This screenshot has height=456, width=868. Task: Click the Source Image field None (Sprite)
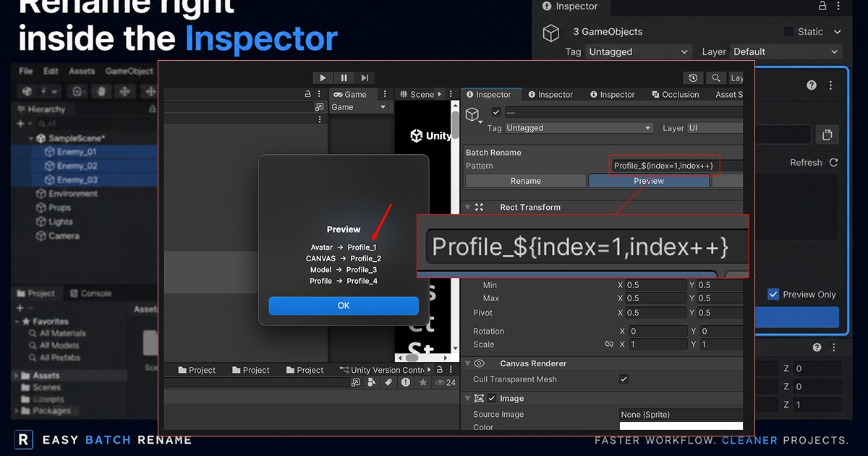tap(681, 415)
